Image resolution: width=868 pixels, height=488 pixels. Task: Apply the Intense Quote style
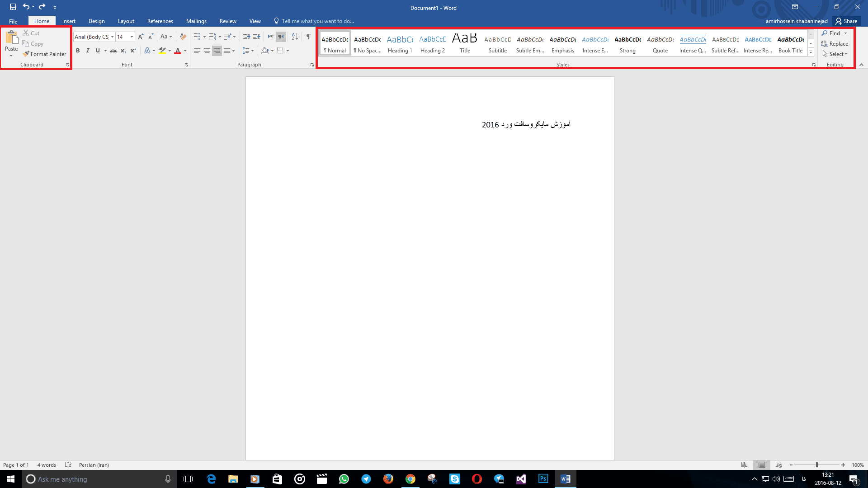(693, 43)
